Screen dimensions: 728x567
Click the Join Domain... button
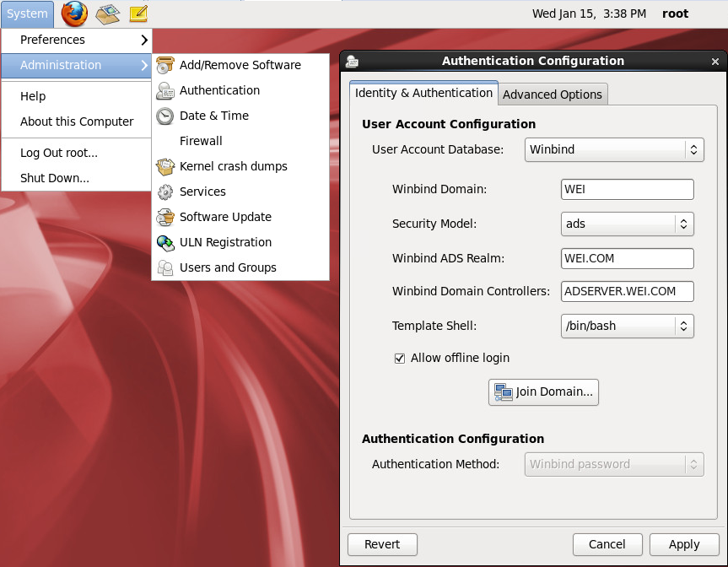[543, 392]
